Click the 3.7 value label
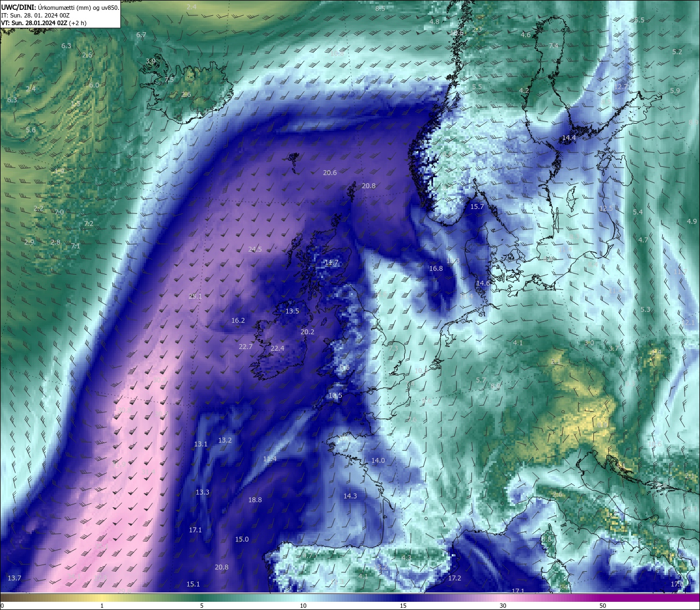Viewport: 700px width, 610px height. [x=614, y=348]
